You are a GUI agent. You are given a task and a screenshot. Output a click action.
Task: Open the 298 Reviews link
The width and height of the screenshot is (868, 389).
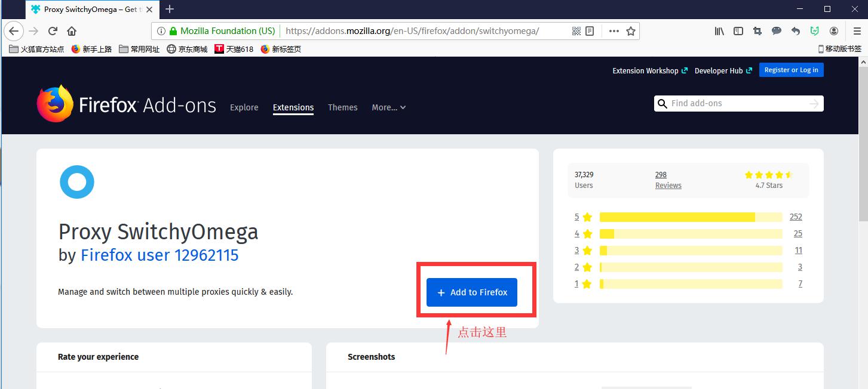pyautogui.click(x=668, y=180)
